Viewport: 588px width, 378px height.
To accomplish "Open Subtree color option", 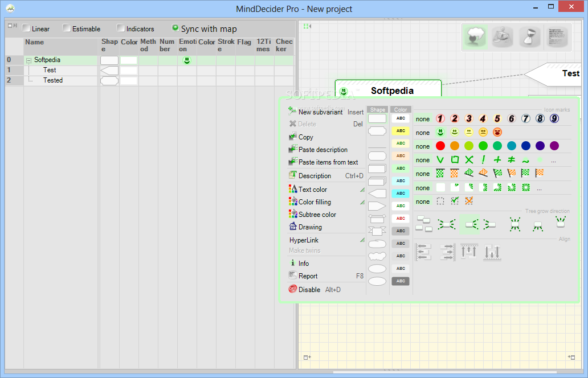I will pos(317,215).
